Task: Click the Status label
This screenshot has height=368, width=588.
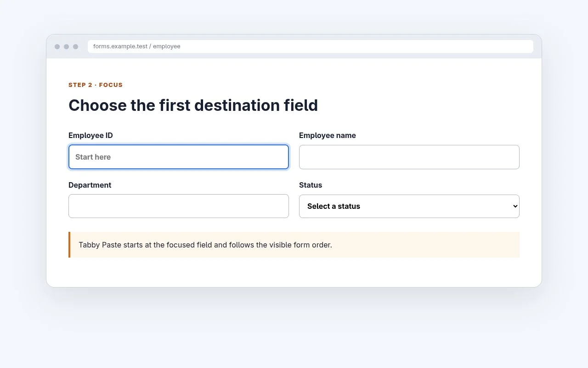Action: point(311,185)
